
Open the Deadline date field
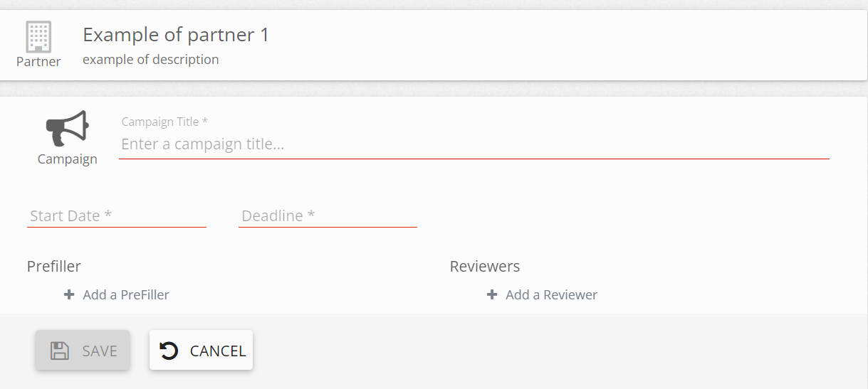pyautogui.click(x=328, y=216)
